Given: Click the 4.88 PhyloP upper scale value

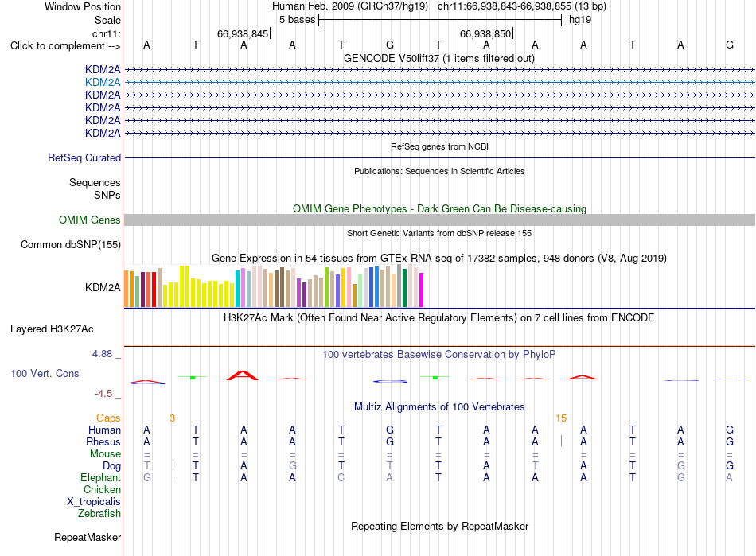Looking at the screenshot, I should pos(102,354).
